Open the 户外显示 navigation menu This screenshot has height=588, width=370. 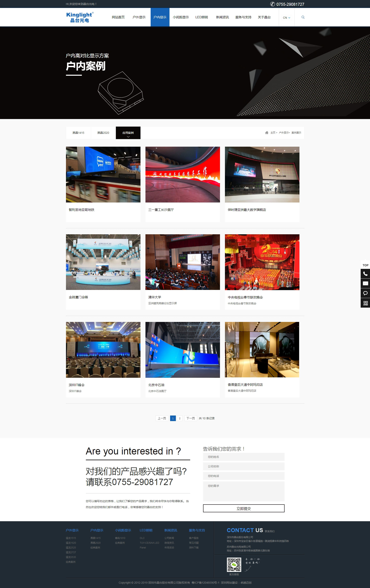click(139, 17)
